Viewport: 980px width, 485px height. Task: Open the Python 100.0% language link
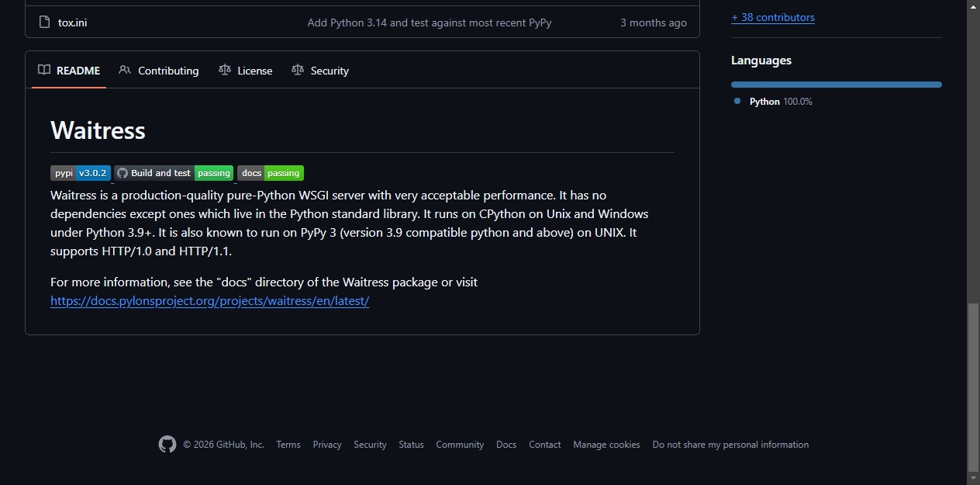tap(781, 102)
